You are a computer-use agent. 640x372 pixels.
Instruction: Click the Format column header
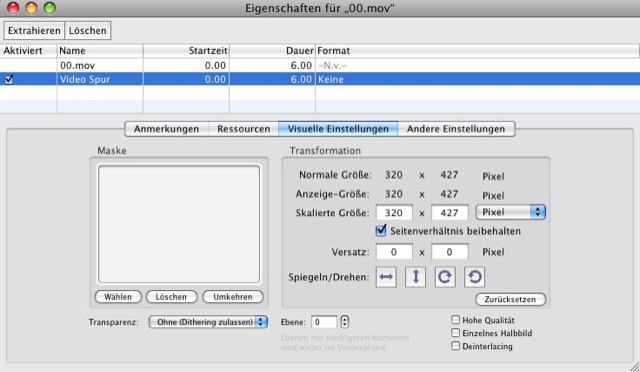tap(477, 51)
